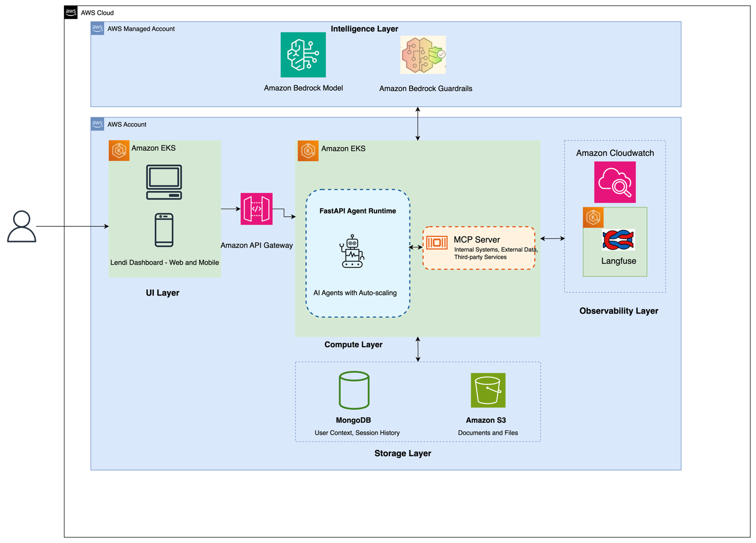The height and width of the screenshot is (543, 756).
Task: Click the AWS Cloud logo top left
Action: [70, 11]
